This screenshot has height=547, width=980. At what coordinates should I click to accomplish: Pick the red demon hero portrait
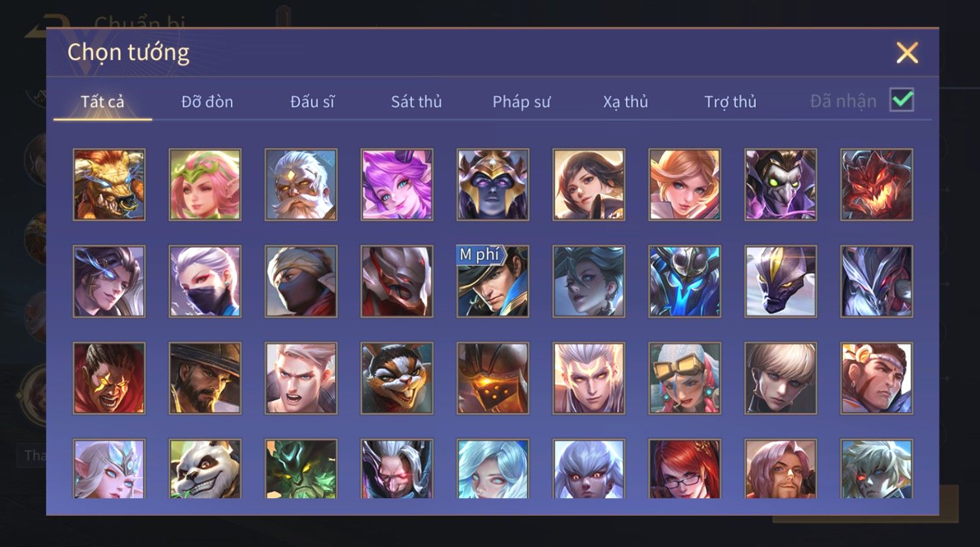coord(876,185)
